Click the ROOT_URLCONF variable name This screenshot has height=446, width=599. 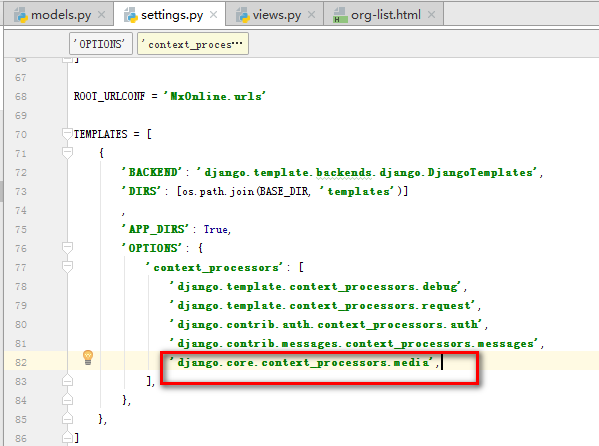(110, 96)
